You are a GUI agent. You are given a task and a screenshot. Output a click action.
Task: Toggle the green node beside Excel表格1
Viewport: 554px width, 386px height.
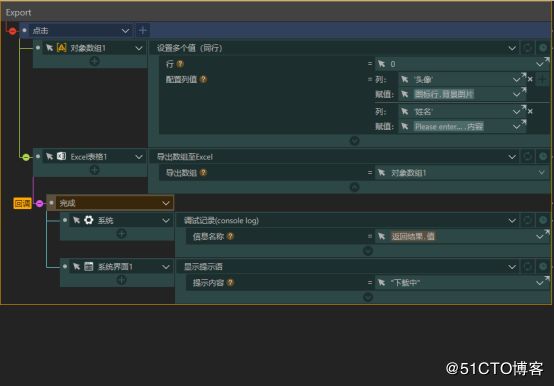click(26, 157)
